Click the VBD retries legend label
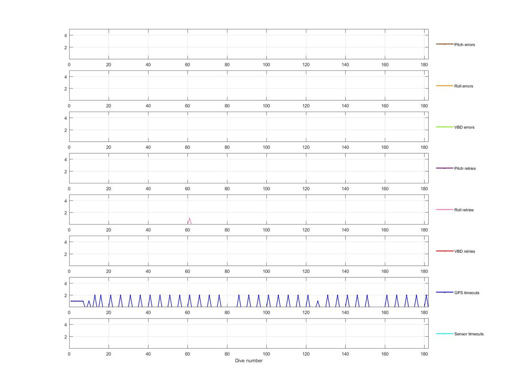 [x=465, y=252]
